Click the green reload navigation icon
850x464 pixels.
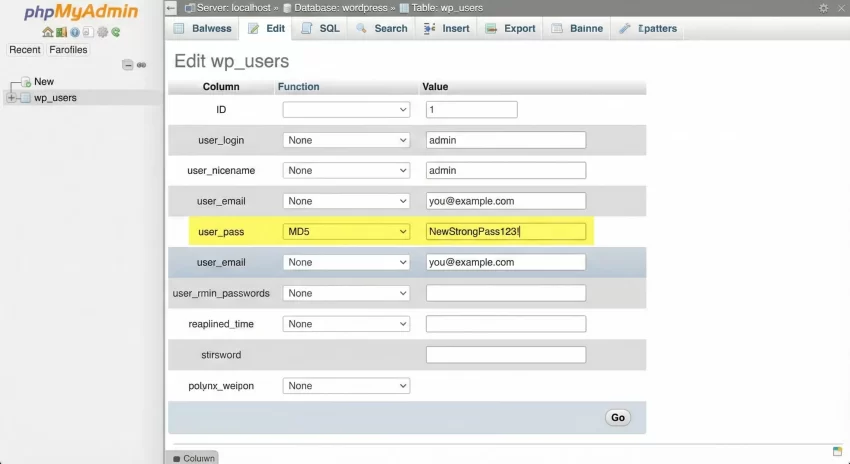pos(115,32)
